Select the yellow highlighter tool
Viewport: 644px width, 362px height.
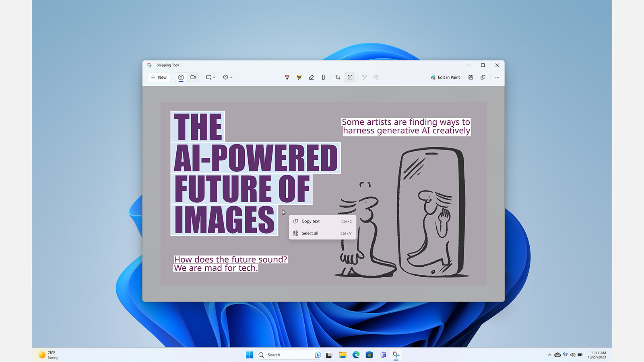[x=299, y=77]
